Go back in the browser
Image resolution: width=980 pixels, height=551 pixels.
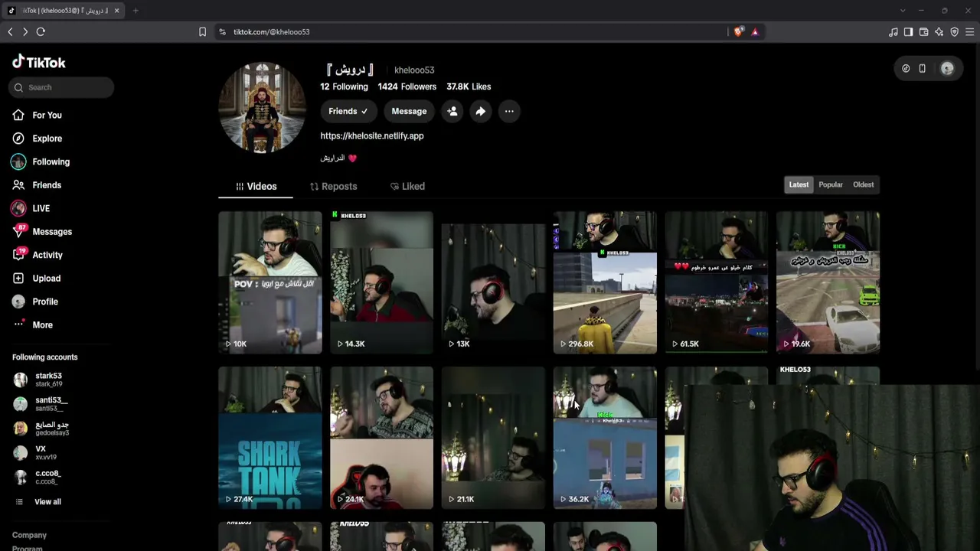(10, 32)
